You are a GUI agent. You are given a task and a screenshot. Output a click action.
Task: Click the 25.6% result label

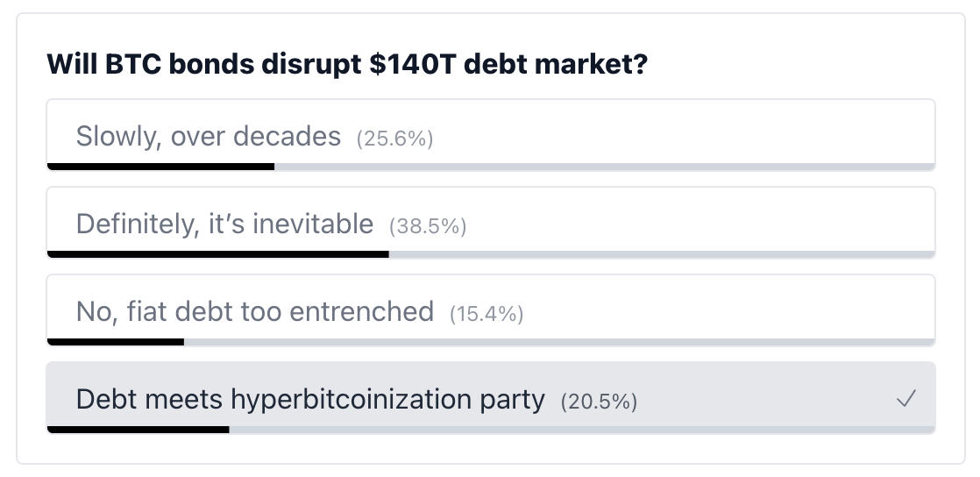point(395,139)
